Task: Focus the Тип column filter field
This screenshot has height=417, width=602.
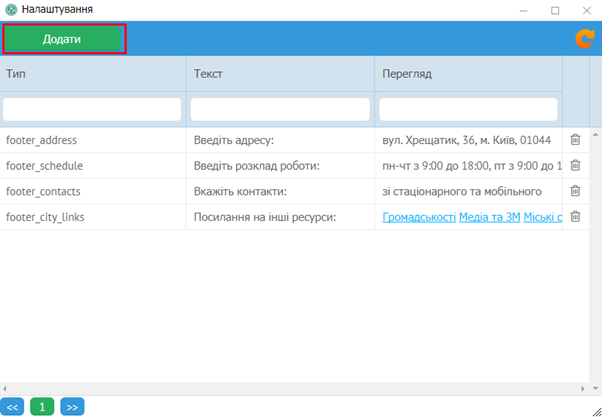Action: pos(92,109)
